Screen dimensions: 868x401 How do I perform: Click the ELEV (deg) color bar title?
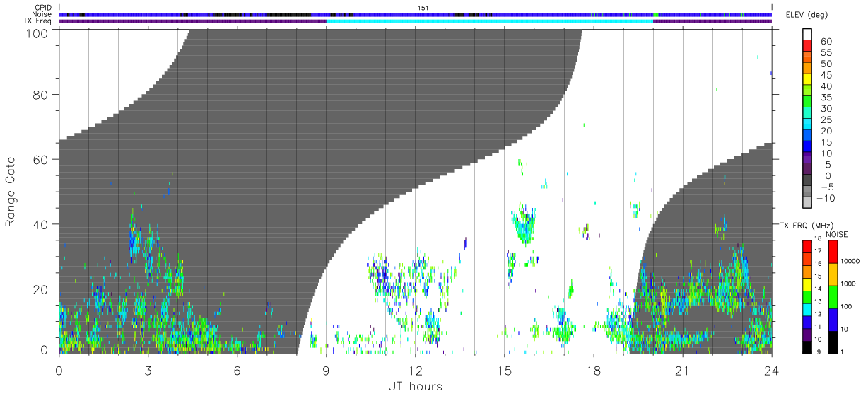point(808,15)
